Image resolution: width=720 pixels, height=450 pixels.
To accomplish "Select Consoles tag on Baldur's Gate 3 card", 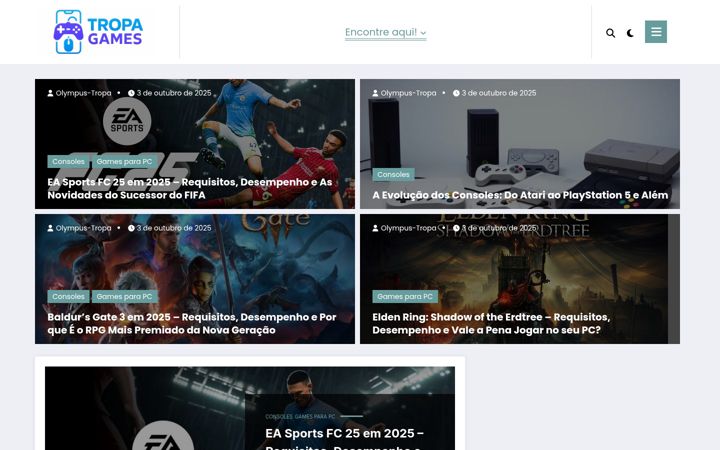I will pos(68,297).
